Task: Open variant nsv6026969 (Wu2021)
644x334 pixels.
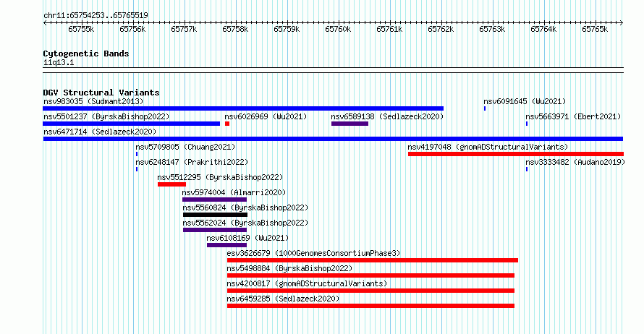Action: [266, 116]
